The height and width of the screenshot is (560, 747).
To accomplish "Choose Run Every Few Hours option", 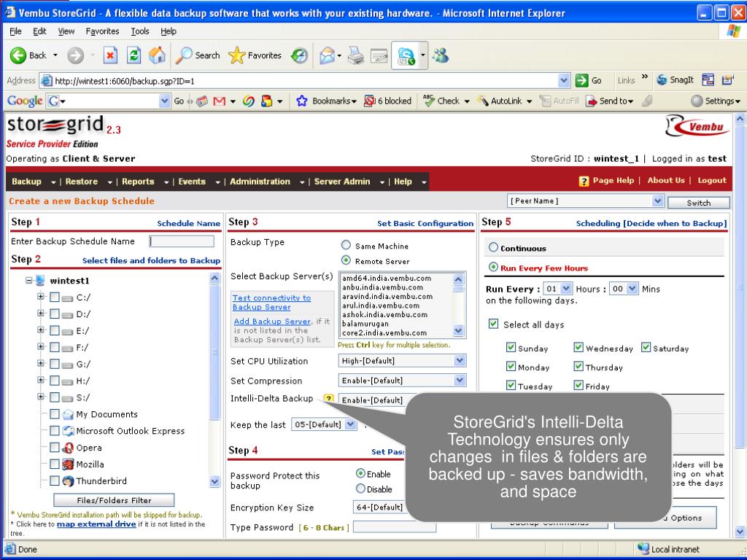I will click(x=494, y=267).
